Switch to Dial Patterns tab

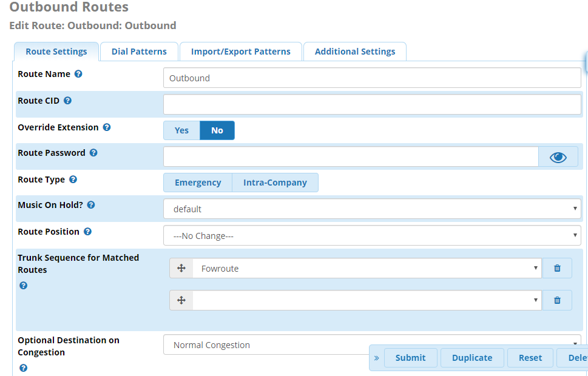[139, 52]
